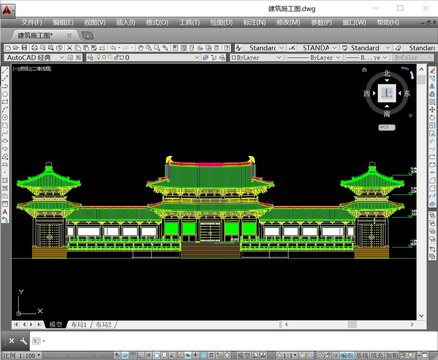Click the Cut scissors icon
This screenshot has height=360, width=438.
pyautogui.click(x=70, y=48)
